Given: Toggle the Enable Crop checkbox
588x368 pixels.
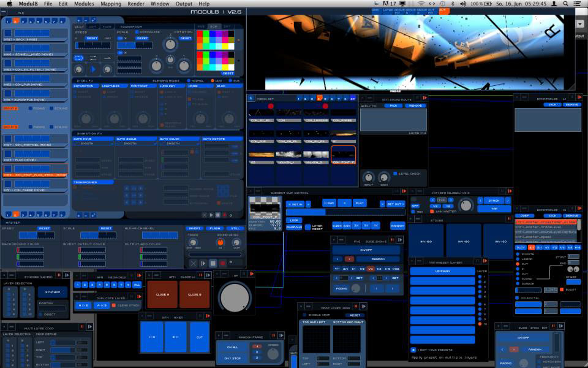Looking at the screenshot, I should click(305, 315).
